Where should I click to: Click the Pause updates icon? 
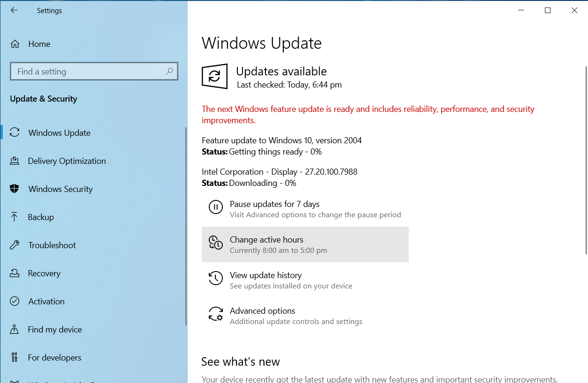point(215,207)
